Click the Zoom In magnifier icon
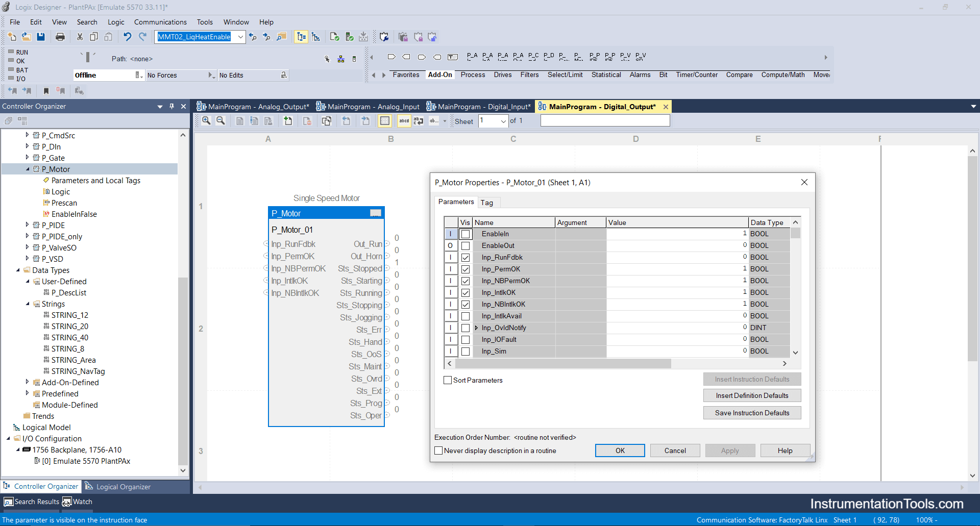Image resolution: width=980 pixels, height=526 pixels. 206,121
